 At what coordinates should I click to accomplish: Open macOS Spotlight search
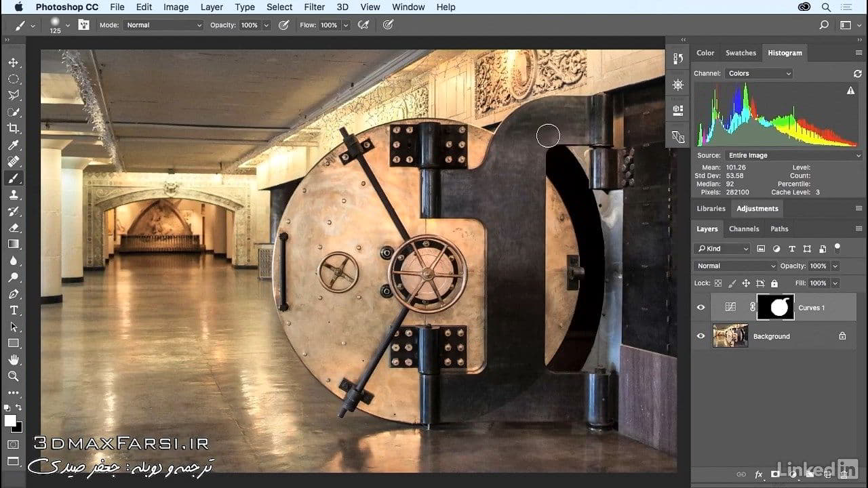tap(826, 7)
